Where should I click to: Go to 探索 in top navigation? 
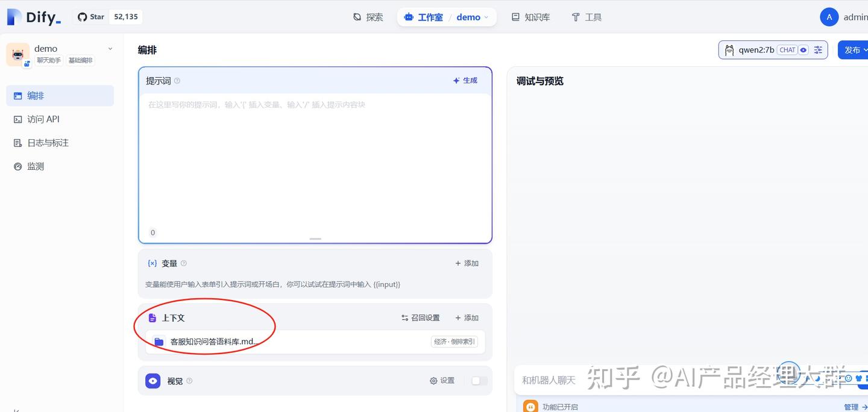pos(368,17)
